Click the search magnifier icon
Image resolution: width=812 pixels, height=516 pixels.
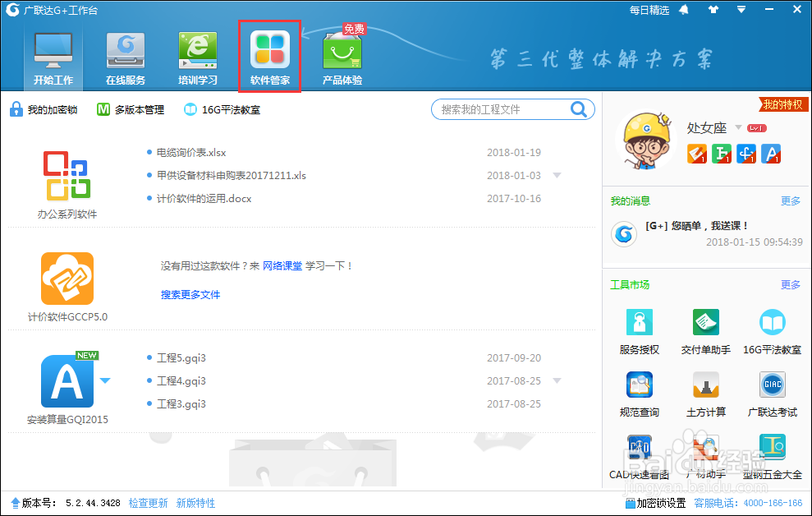pyautogui.click(x=579, y=109)
